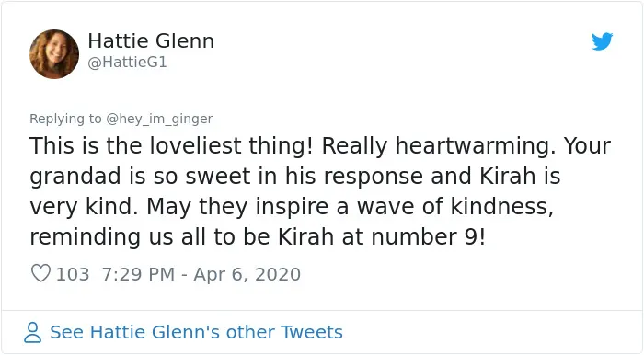644x355 pixels.
Task: Like the tweet with the heart icon
Action: 40,273
